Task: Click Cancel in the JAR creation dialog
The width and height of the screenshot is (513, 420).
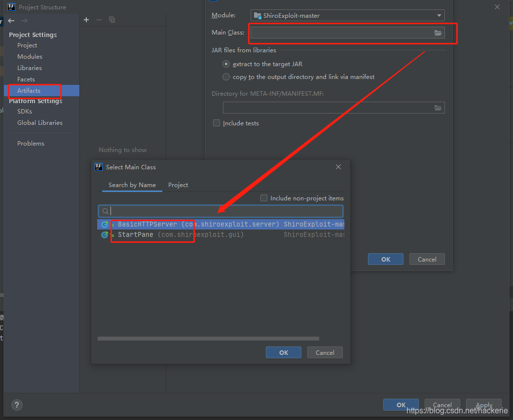Action: (x=427, y=259)
